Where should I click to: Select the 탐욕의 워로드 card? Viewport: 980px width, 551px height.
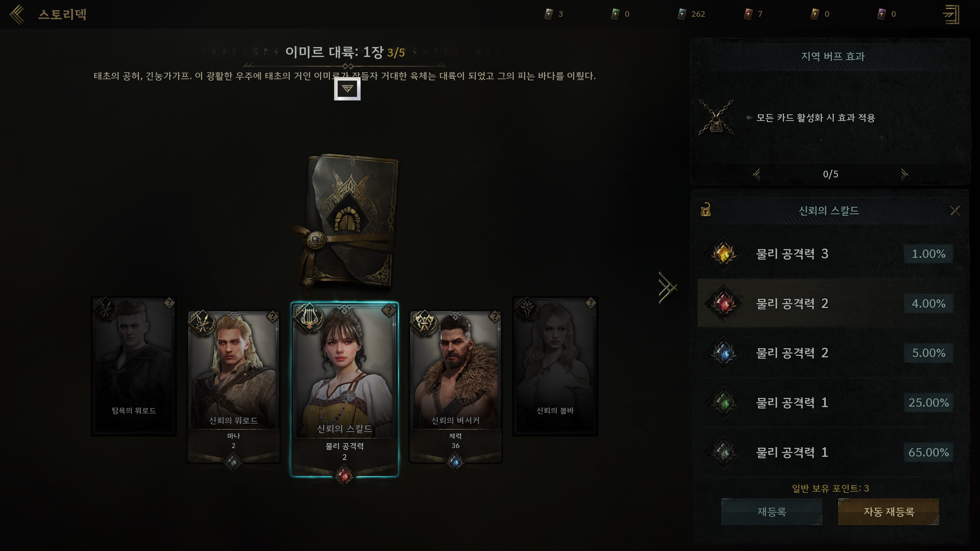(134, 366)
